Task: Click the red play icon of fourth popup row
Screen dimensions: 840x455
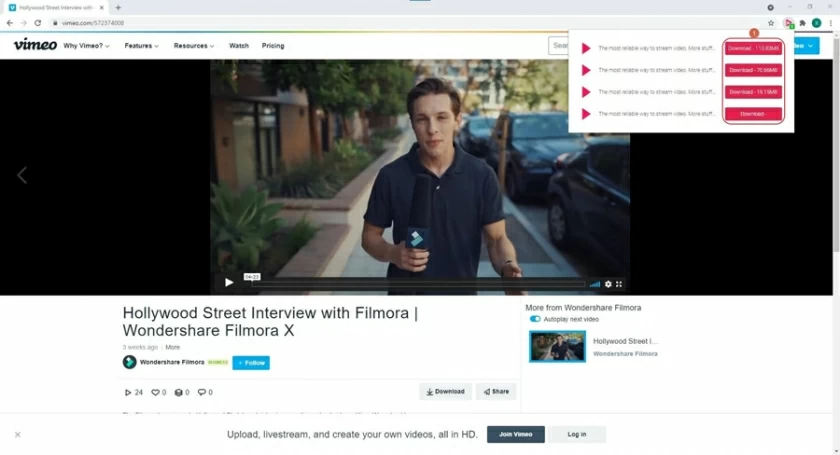Action: click(586, 114)
